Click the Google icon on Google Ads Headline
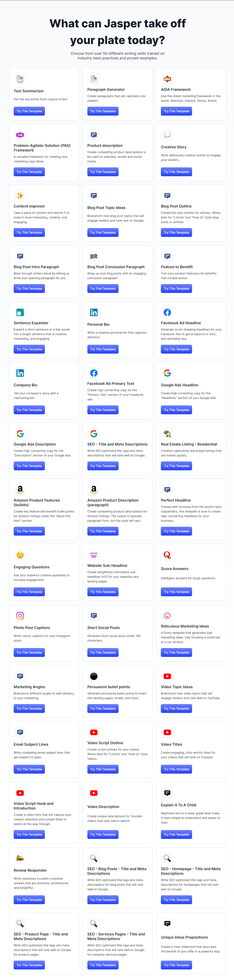The width and height of the screenshot is (234, 980). 167,373
